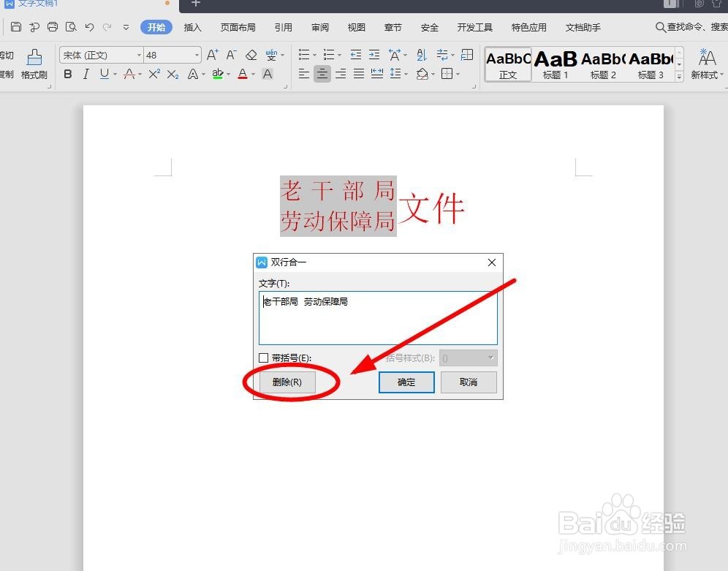The width and height of the screenshot is (728, 571).
Task: Click the highlight color icon
Action: [x=216, y=73]
